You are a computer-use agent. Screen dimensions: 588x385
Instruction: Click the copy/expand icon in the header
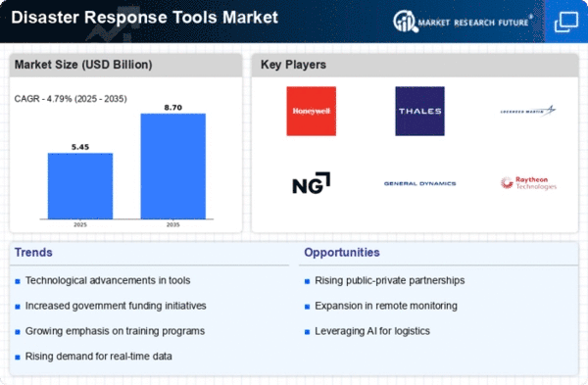point(566,22)
